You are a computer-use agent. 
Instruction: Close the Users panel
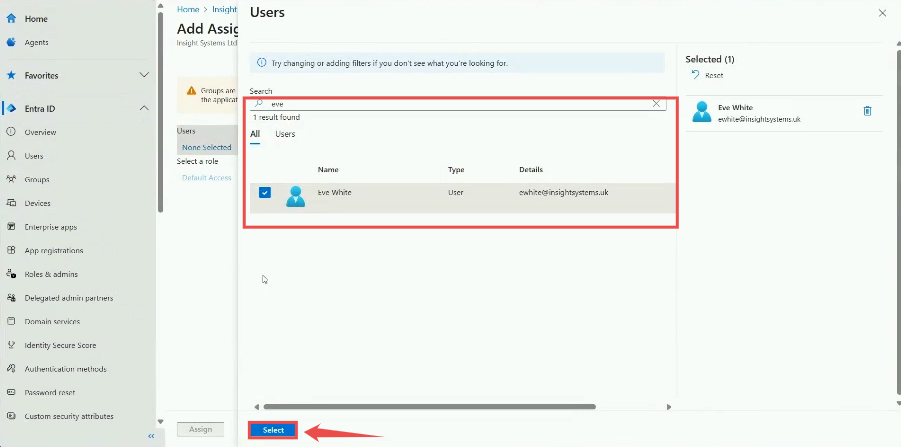881,13
